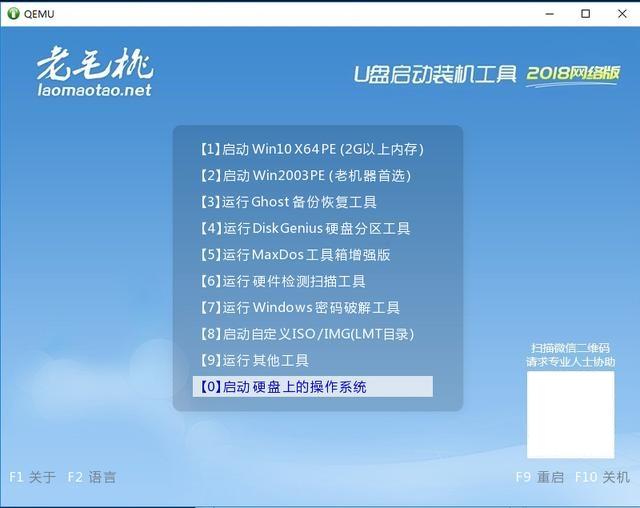Select entry 8 to boot custom ISO/IMG
The width and height of the screenshot is (640, 508).
tap(307, 334)
